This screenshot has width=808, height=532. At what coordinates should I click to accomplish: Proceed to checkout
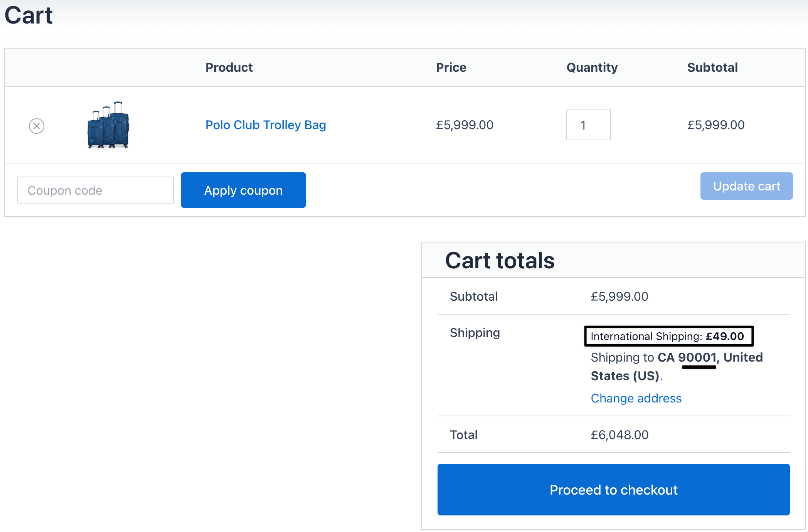pos(613,490)
